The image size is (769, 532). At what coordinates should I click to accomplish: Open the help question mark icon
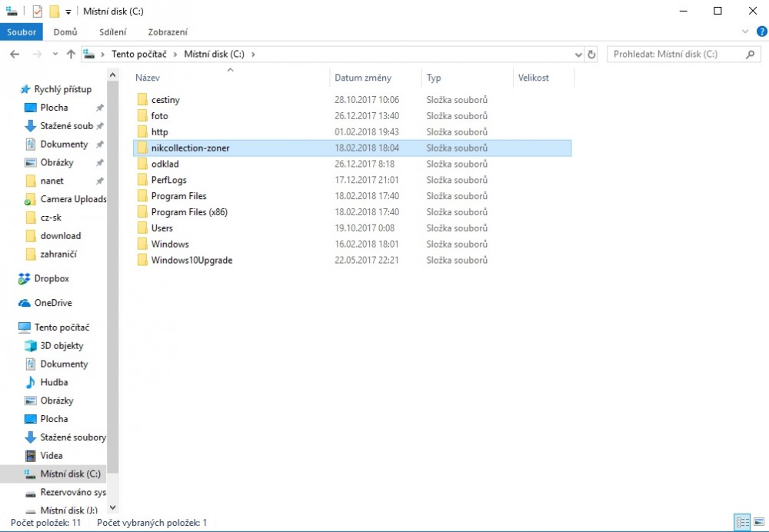(x=761, y=32)
